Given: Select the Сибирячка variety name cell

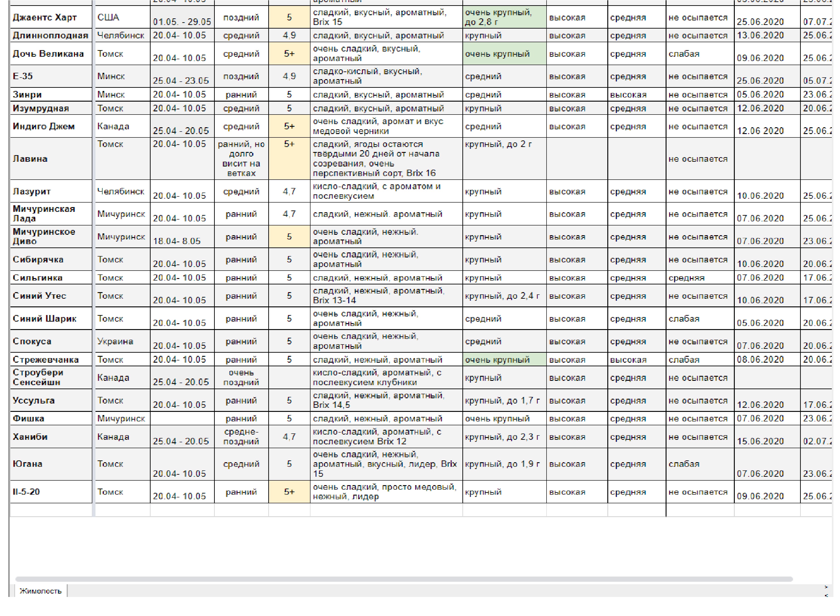Looking at the screenshot, I should tap(51, 259).
